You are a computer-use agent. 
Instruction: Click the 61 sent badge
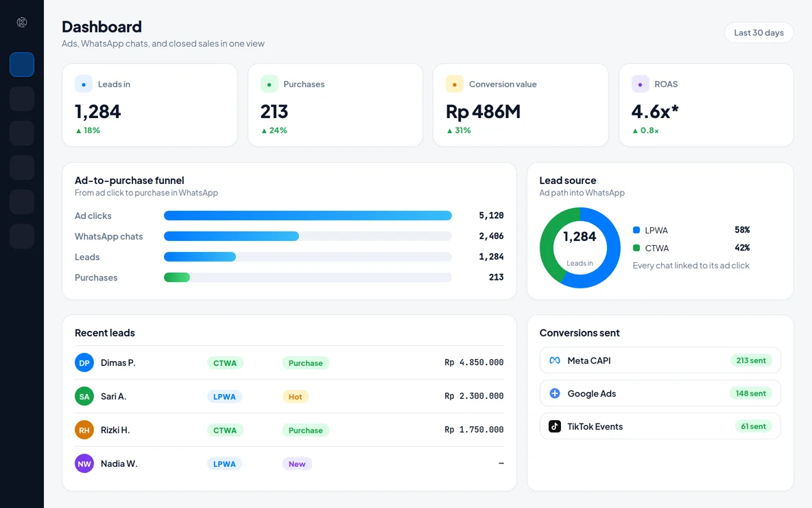(753, 426)
